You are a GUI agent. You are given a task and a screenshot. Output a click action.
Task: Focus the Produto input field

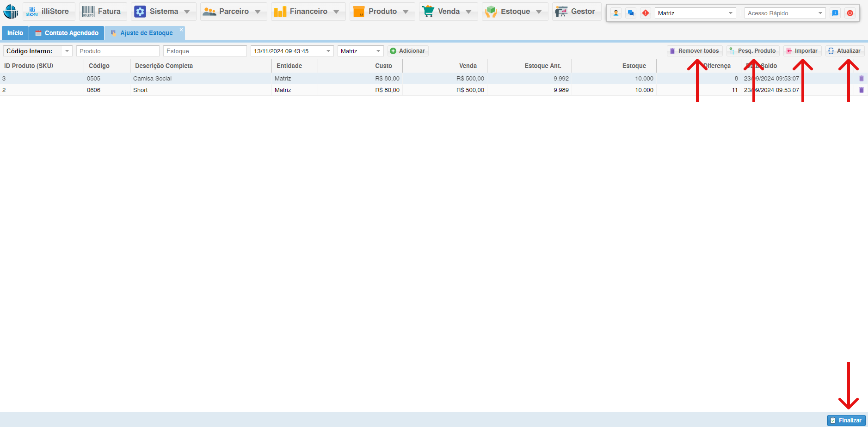(117, 51)
